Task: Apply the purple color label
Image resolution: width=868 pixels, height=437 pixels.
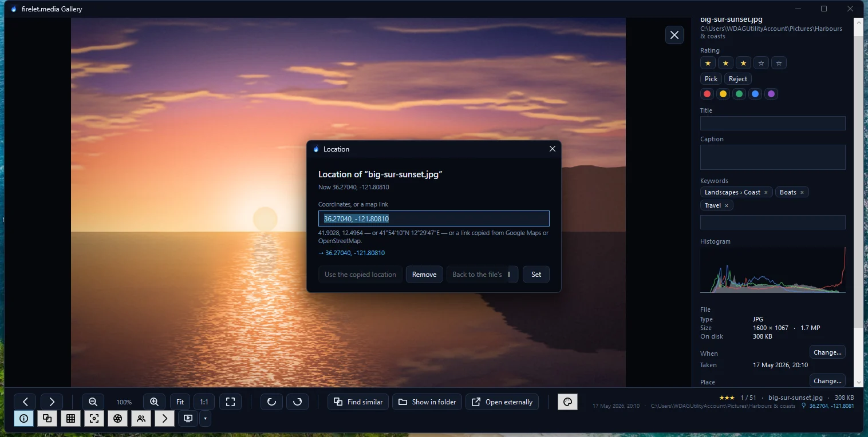Action: click(771, 94)
